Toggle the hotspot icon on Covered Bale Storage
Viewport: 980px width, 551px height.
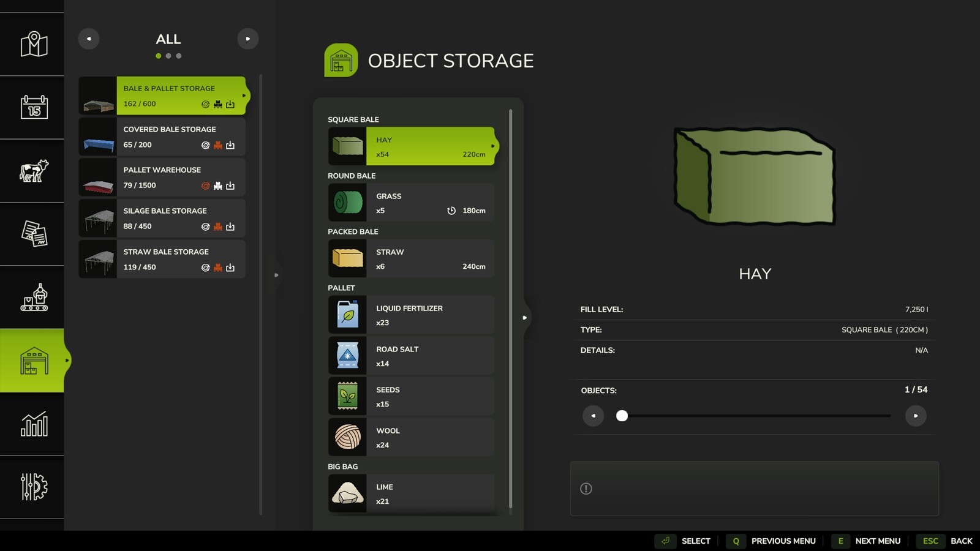[205, 144]
